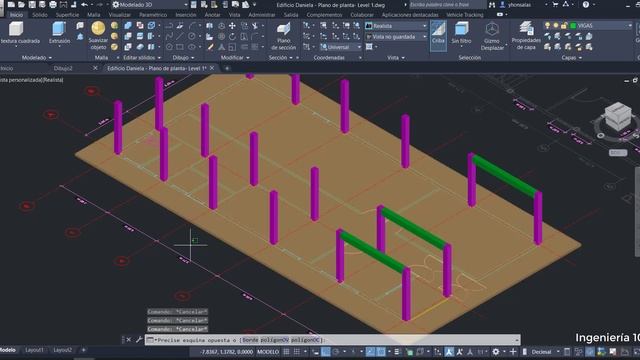This screenshot has width=640, height=360.
Task: Toggle layer freeze sun icon for VIGAS
Action: coord(556,26)
